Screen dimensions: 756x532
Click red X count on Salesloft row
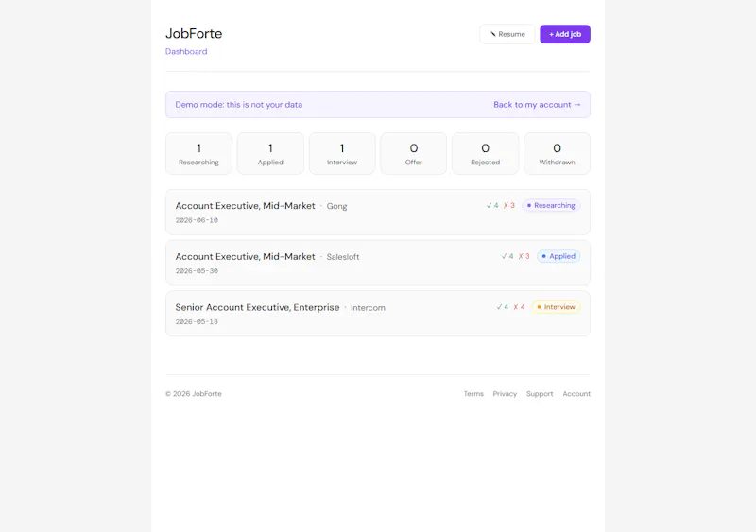click(x=524, y=256)
